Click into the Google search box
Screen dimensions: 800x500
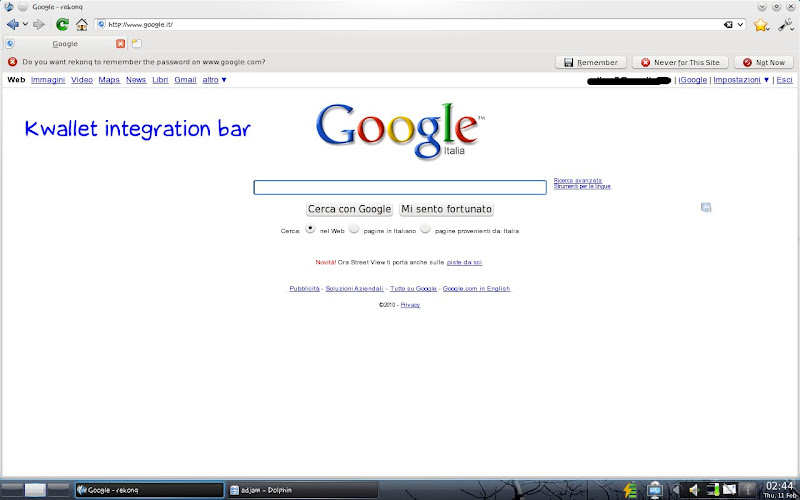400,187
